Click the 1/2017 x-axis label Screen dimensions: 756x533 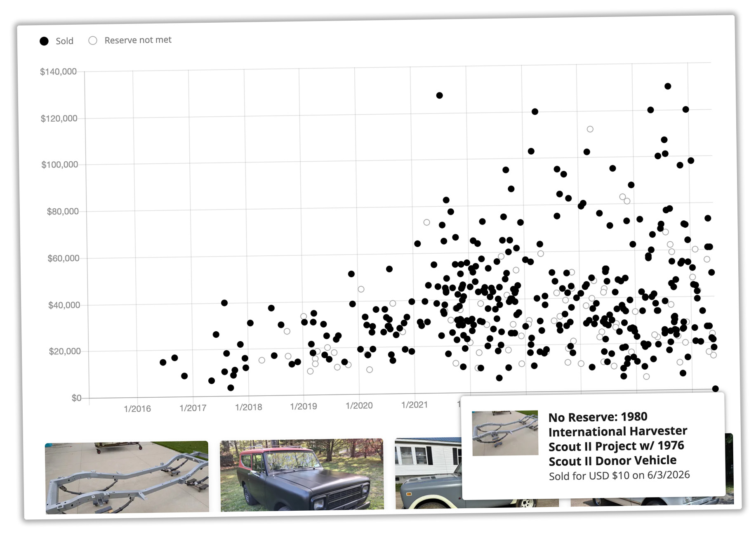pyautogui.click(x=193, y=408)
